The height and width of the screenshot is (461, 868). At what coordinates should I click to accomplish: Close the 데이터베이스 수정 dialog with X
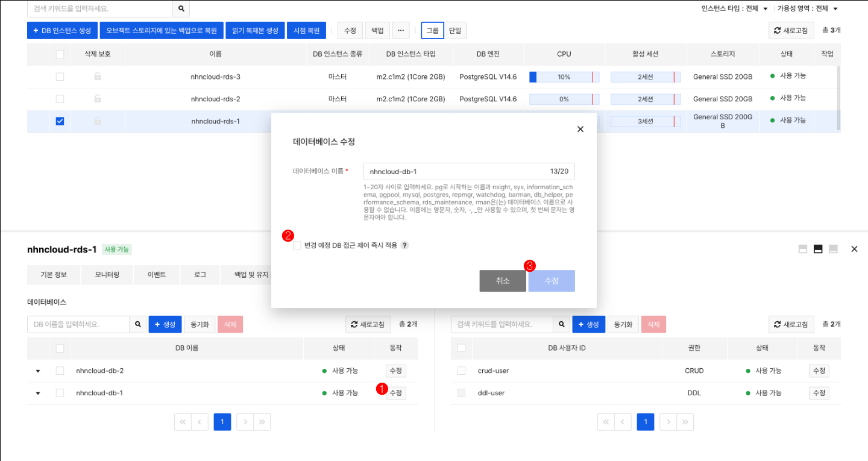click(x=580, y=129)
